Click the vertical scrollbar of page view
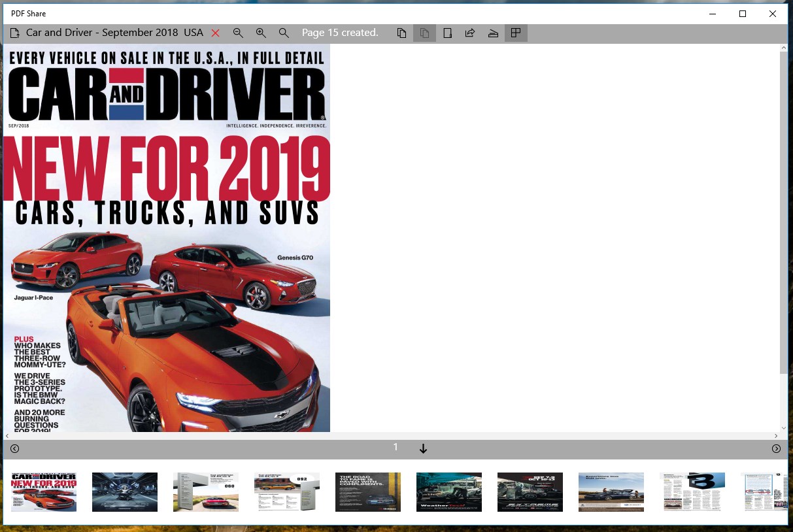Image resolution: width=793 pixels, height=532 pixels. [784, 212]
